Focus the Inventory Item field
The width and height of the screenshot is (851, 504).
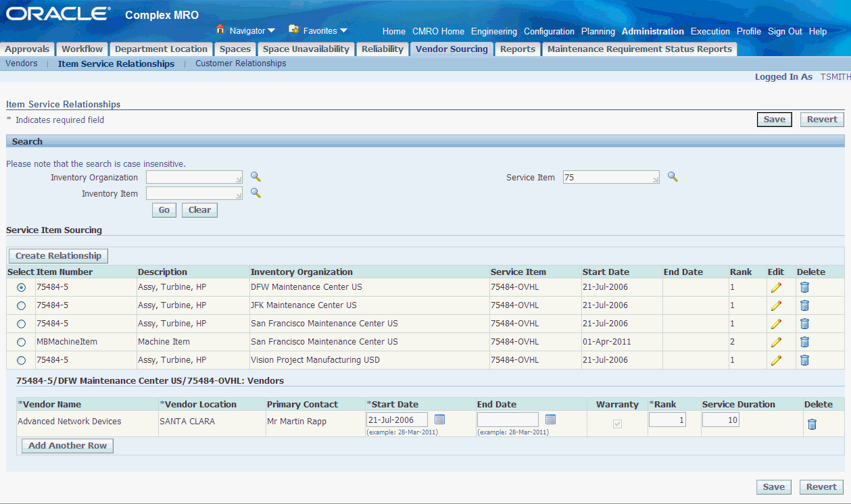[x=195, y=193]
